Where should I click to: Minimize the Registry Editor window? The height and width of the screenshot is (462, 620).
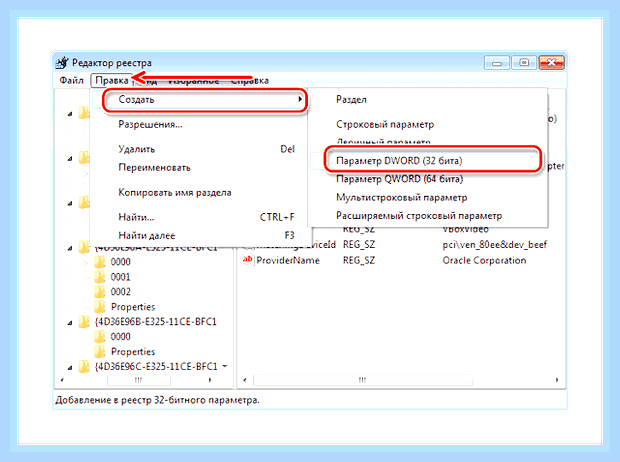tap(497, 63)
